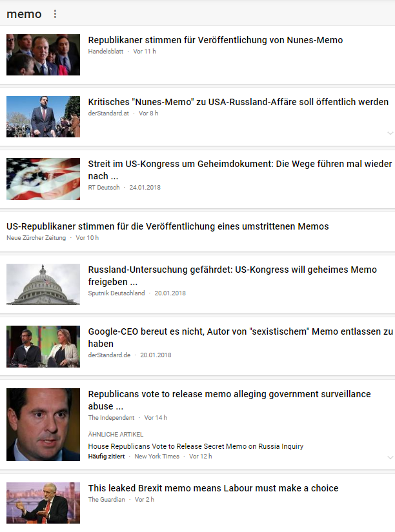Click the Capitol dome thumbnail
The height and width of the screenshot is (532, 395).
click(43, 284)
